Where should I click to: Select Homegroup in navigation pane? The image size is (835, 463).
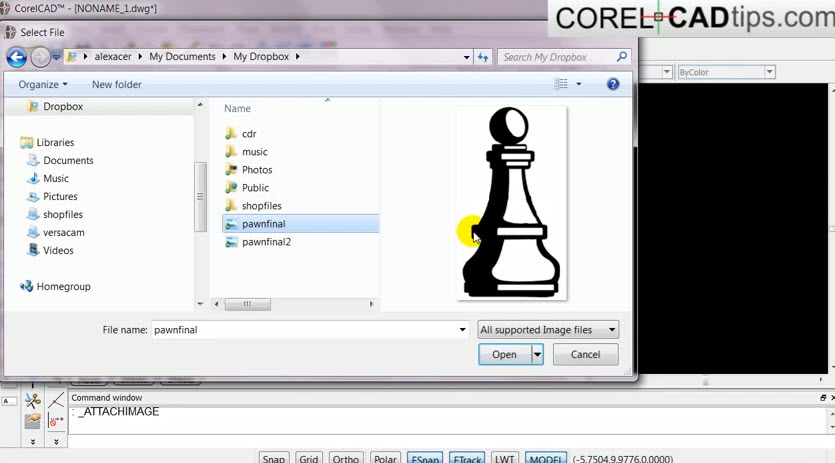point(63,287)
